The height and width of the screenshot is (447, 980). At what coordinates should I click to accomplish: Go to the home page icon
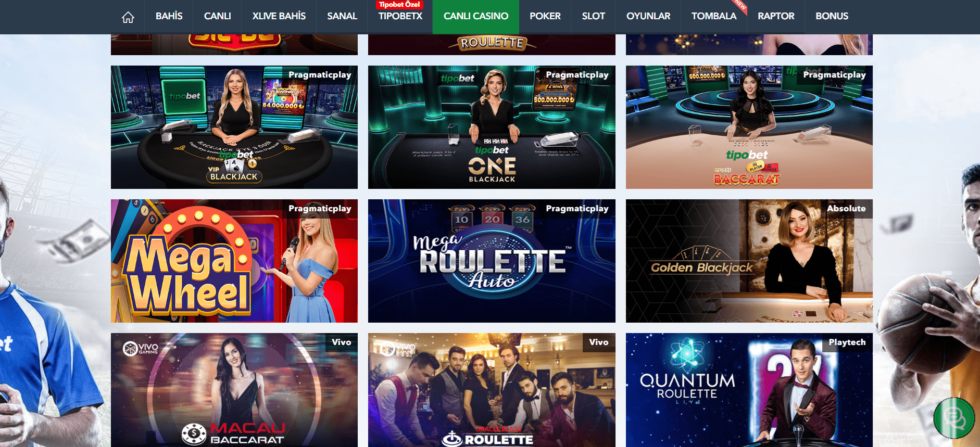click(128, 17)
